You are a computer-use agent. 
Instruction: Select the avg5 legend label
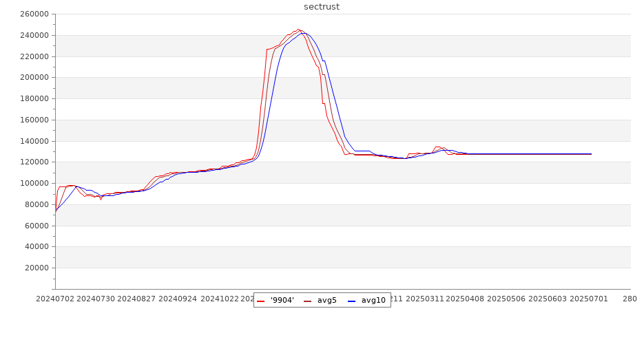coord(326,300)
